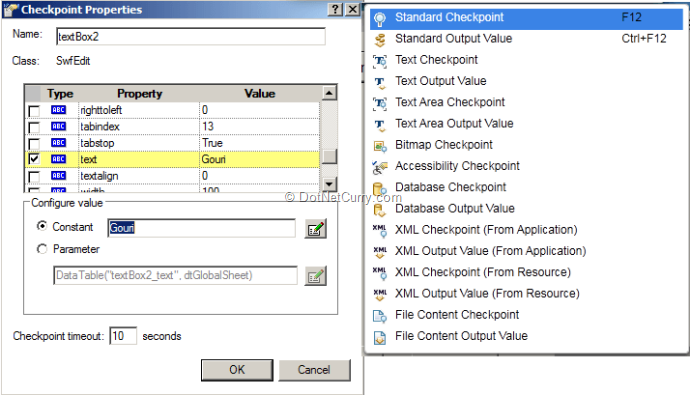Click the disabled DataTable parameter field
The height and width of the screenshot is (395, 690).
tap(175, 275)
